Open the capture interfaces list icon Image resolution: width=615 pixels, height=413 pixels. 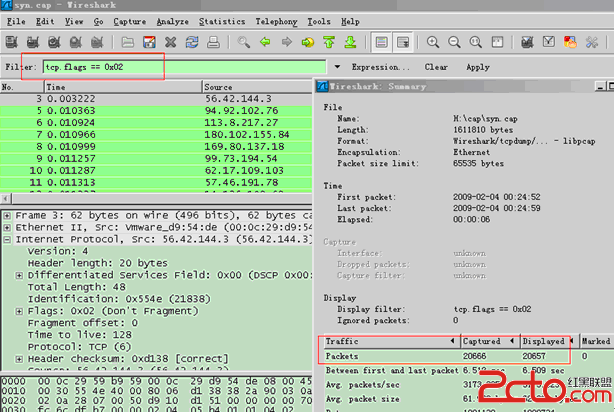pyautogui.click(x=11, y=42)
